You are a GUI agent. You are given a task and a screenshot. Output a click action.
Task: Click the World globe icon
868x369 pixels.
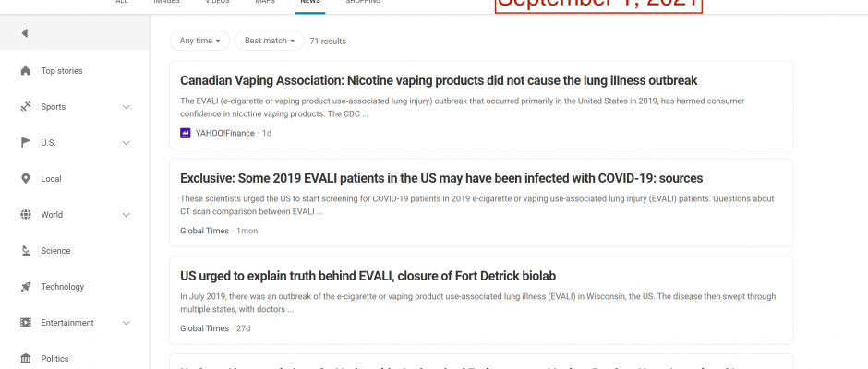pyautogui.click(x=26, y=215)
